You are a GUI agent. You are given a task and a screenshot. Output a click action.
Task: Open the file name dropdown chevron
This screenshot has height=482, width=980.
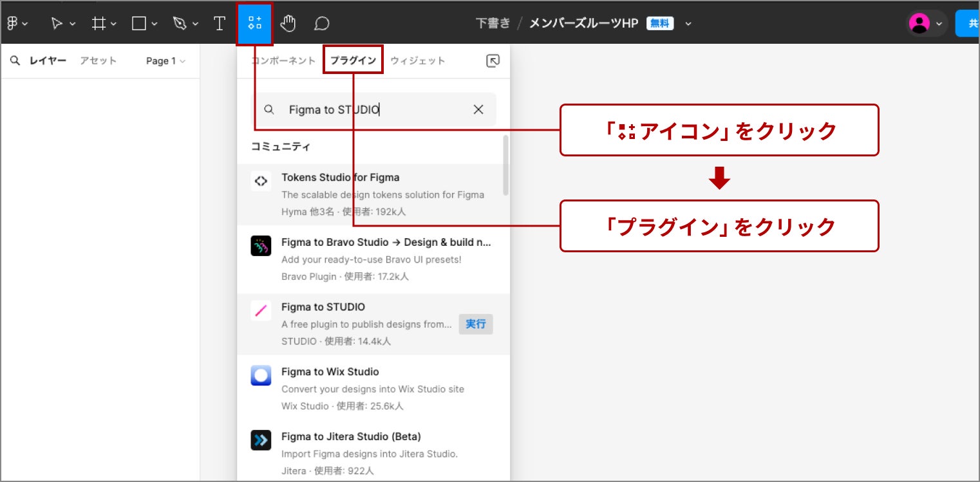point(688,24)
